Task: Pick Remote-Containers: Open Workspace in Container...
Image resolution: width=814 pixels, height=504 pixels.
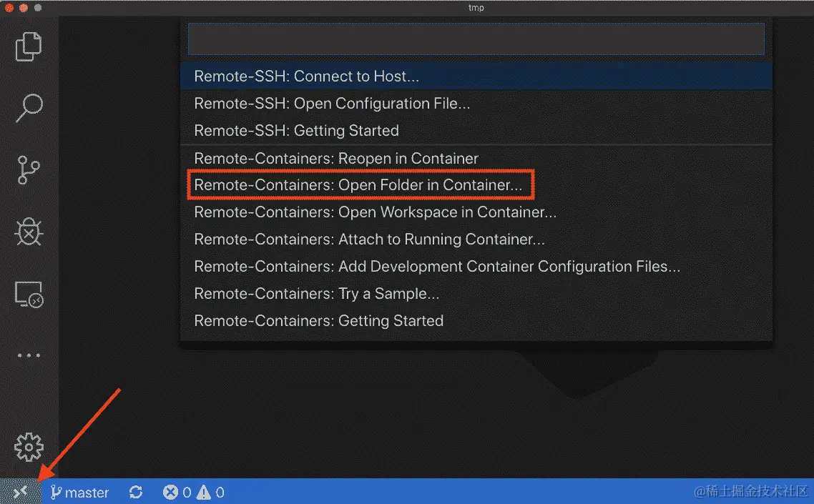Action: 476,212
